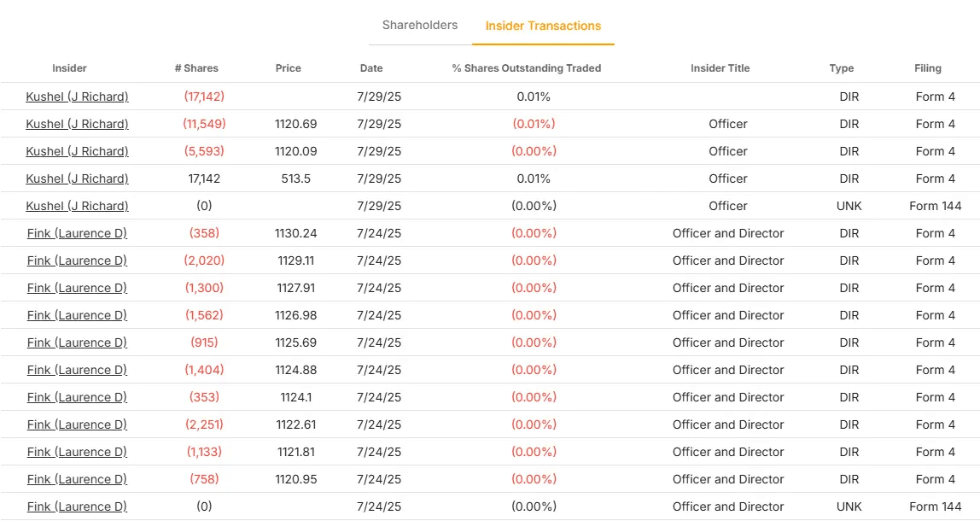Click the Date column header
Image resolution: width=980 pixels, height=521 pixels.
click(371, 68)
